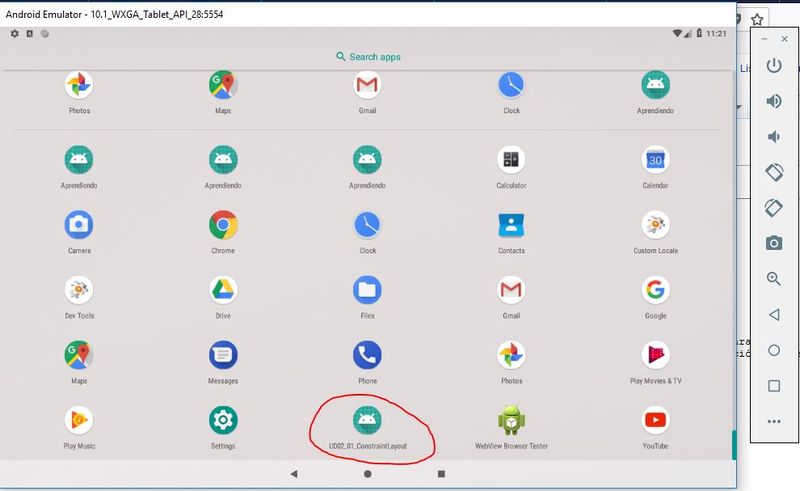This screenshot has height=491, width=800.
Task: Open Maps in the suggested apps row
Action: [223, 85]
